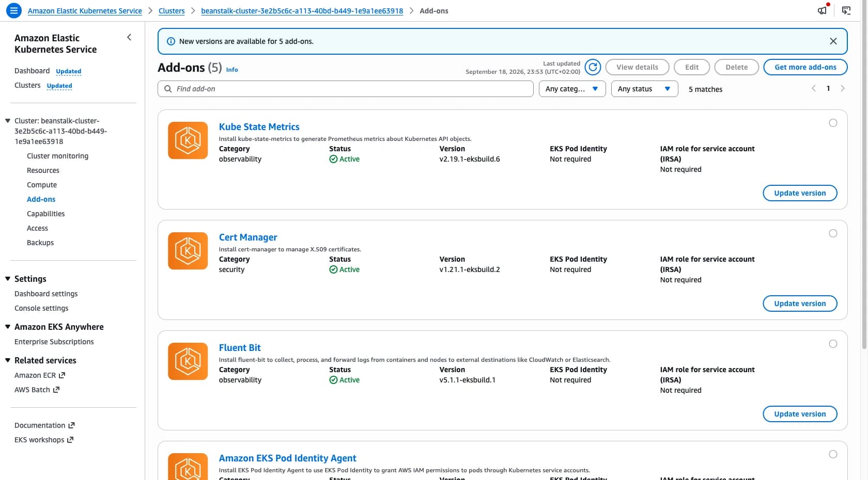Open the Any category filter dropdown
868x480 pixels.
[x=572, y=89]
